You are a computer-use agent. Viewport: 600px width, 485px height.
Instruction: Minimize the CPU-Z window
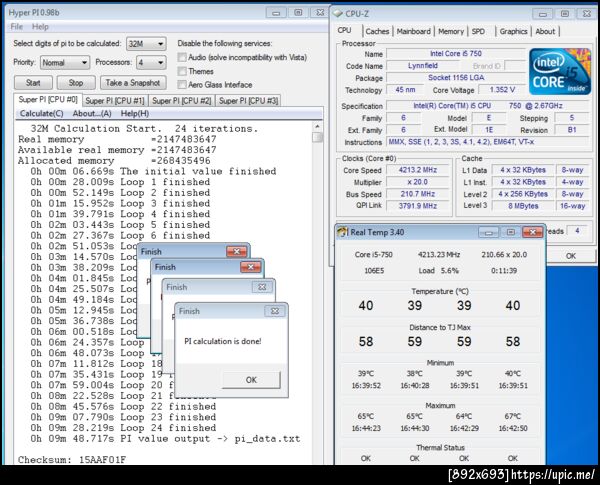click(543, 14)
